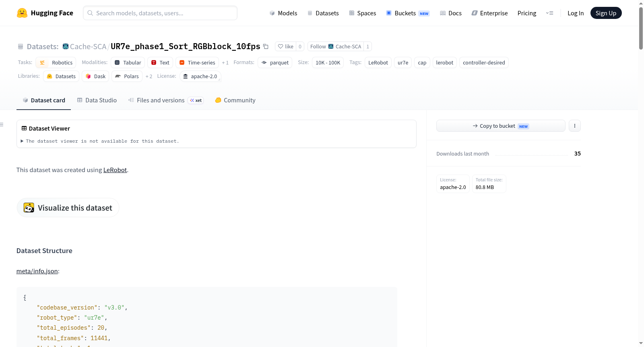This screenshot has width=644, height=347.
Task: Click the "ur7e" robot_type value in JSON
Action: point(94,318)
